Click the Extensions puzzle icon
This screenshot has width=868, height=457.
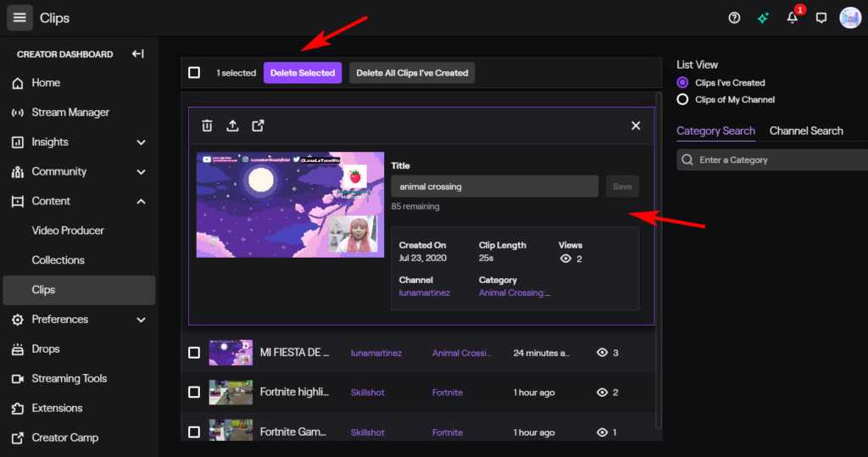(18, 409)
